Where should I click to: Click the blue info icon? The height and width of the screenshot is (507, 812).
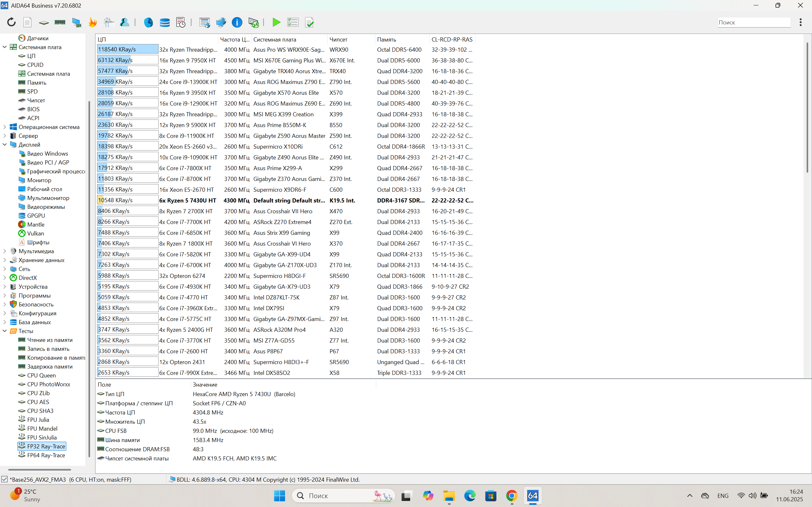pyautogui.click(x=237, y=22)
